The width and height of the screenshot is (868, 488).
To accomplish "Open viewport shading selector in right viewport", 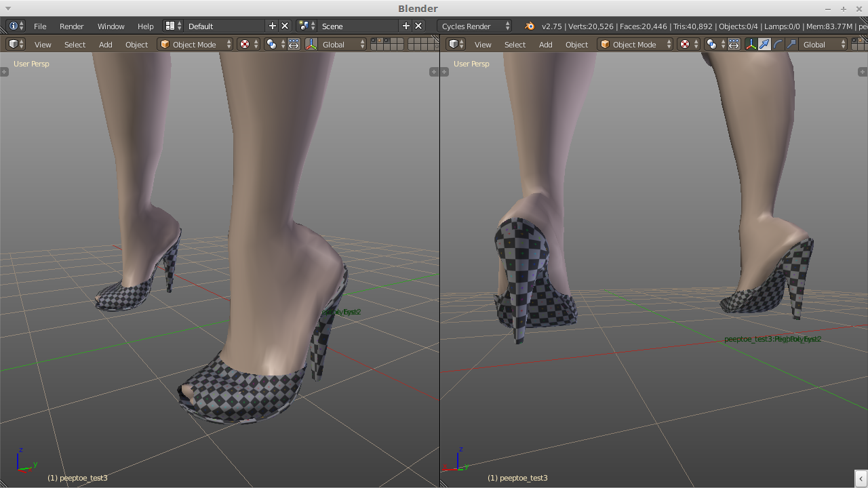I will click(x=688, y=44).
